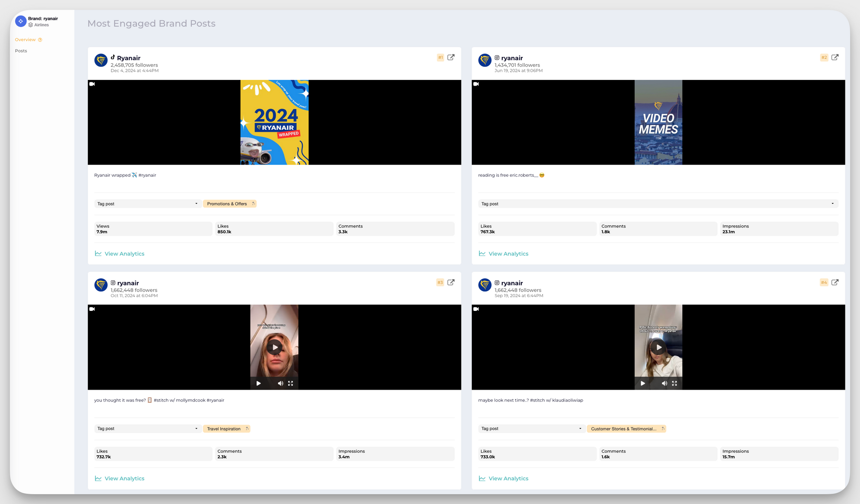This screenshot has width=860, height=504.
Task: Mute the post #3 video volume
Action: pos(280,383)
